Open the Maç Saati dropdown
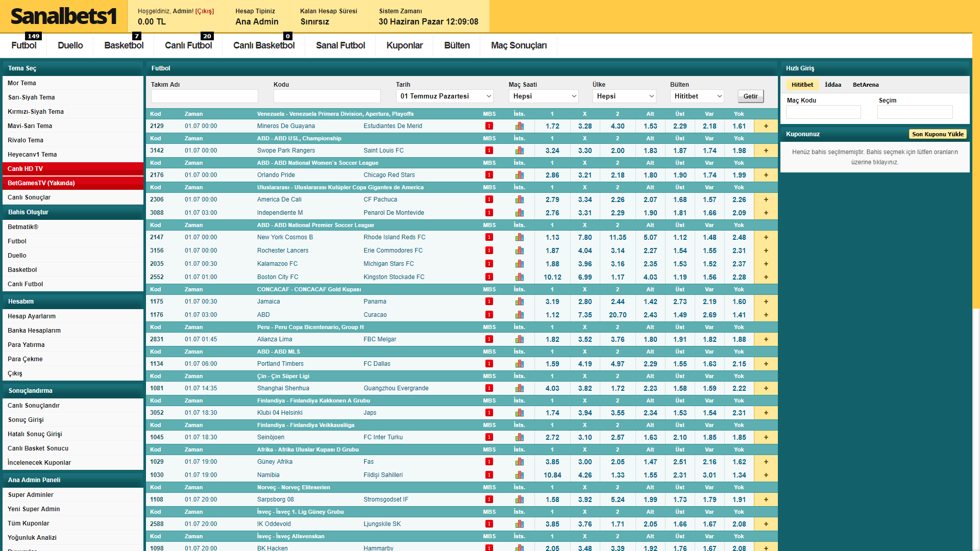The height and width of the screenshot is (551, 980). pos(544,96)
